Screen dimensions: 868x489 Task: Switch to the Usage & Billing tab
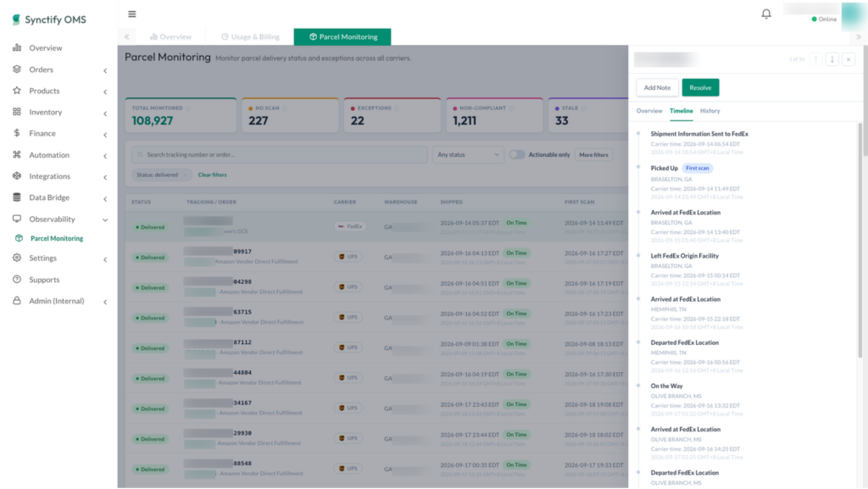[x=250, y=37]
